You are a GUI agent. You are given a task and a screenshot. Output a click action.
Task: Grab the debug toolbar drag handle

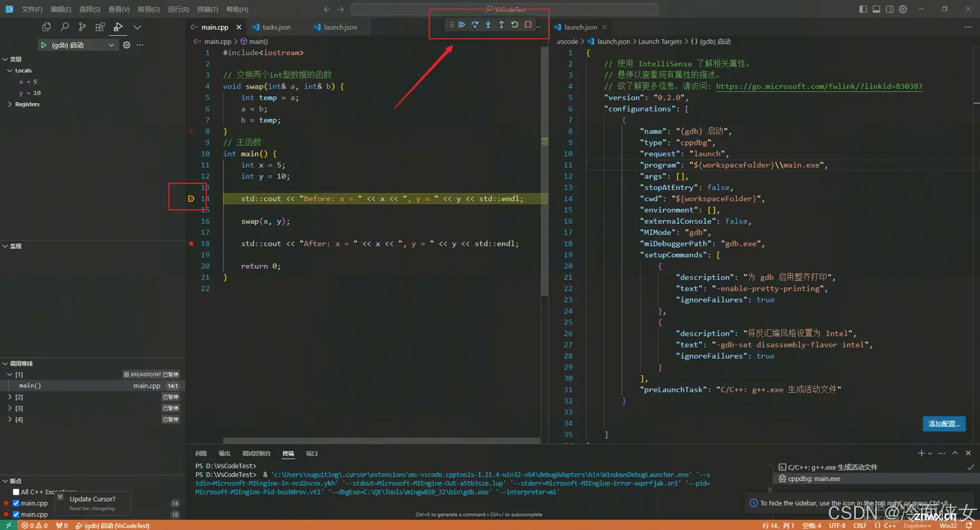(451, 24)
